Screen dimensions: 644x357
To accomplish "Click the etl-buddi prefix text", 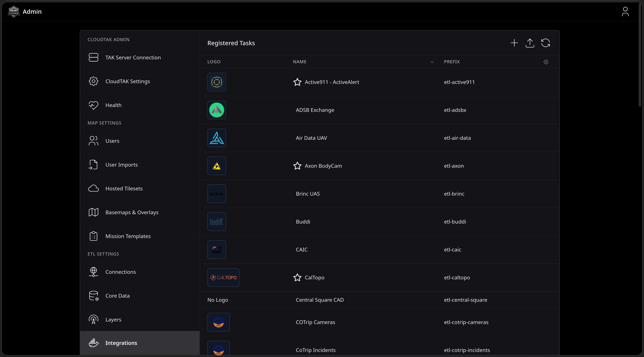I will [455, 222].
